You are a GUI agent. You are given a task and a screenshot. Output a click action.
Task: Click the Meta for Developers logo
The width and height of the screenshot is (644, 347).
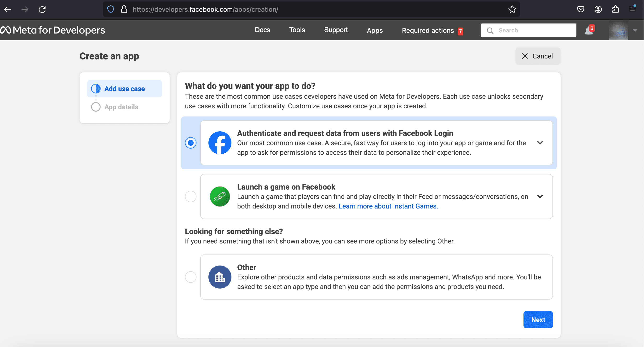coord(53,30)
